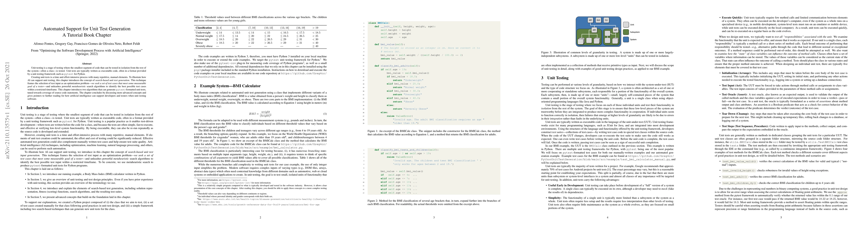The width and height of the screenshot is (868, 225).
Task: Click the '1 Introduction' section heading
Action: (x=34, y=108)
